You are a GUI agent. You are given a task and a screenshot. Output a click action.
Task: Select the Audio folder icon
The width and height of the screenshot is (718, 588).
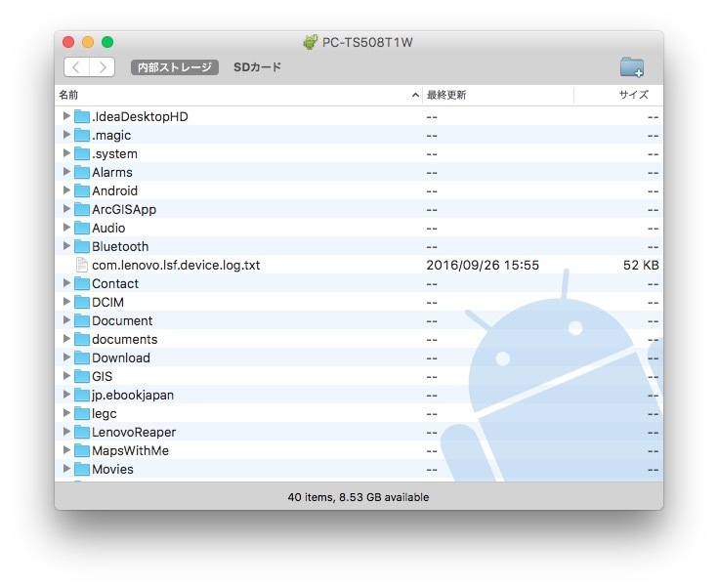(82, 228)
